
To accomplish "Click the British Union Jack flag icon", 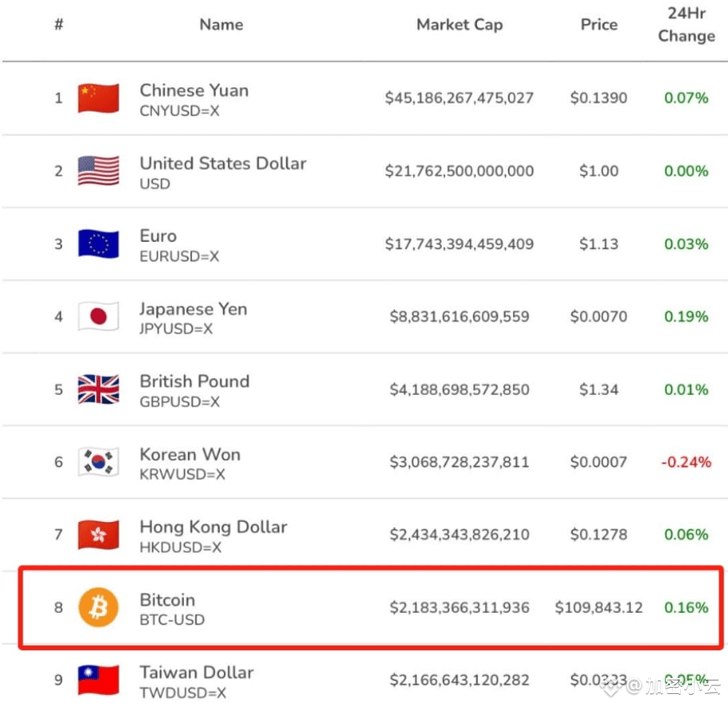I will 99,389.
